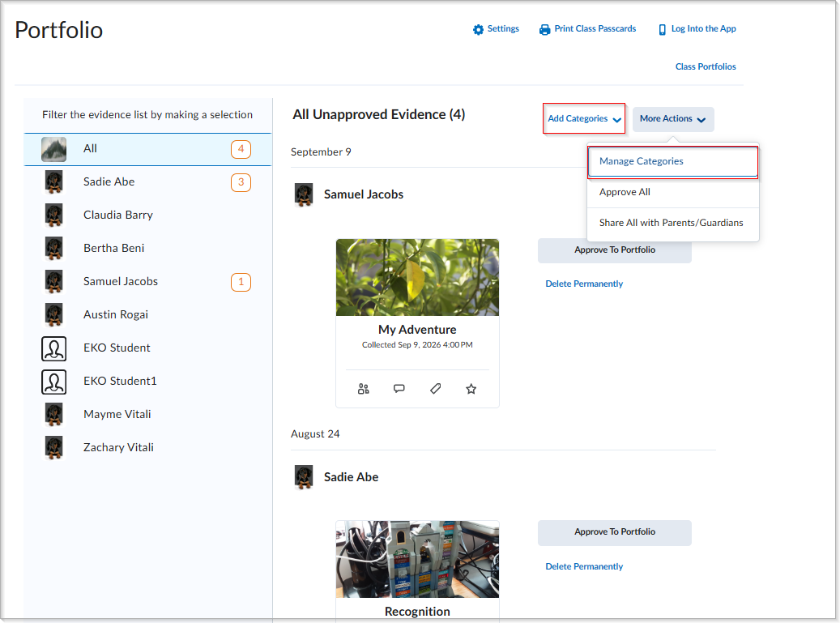Filter evidence by Zachary Vitali
This screenshot has height=623, width=840.
[x=148, y=448]
